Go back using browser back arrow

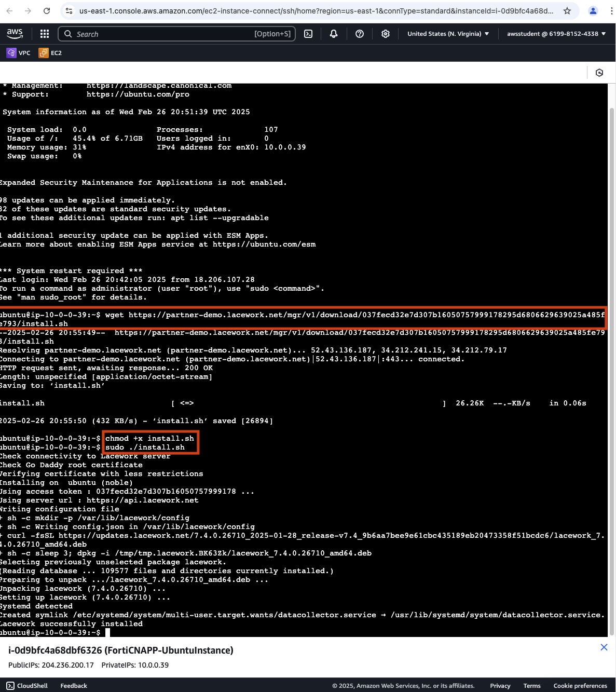point(10,11)
